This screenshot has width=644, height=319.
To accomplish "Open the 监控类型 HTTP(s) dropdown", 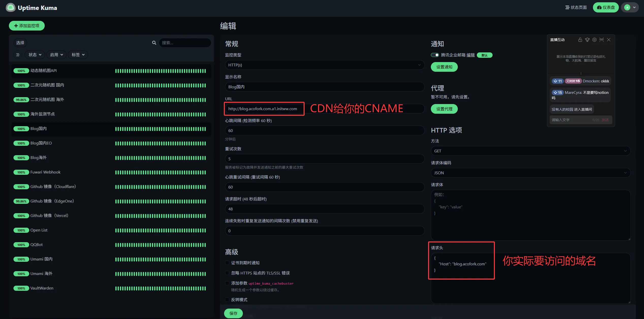I will pos(324,65).
